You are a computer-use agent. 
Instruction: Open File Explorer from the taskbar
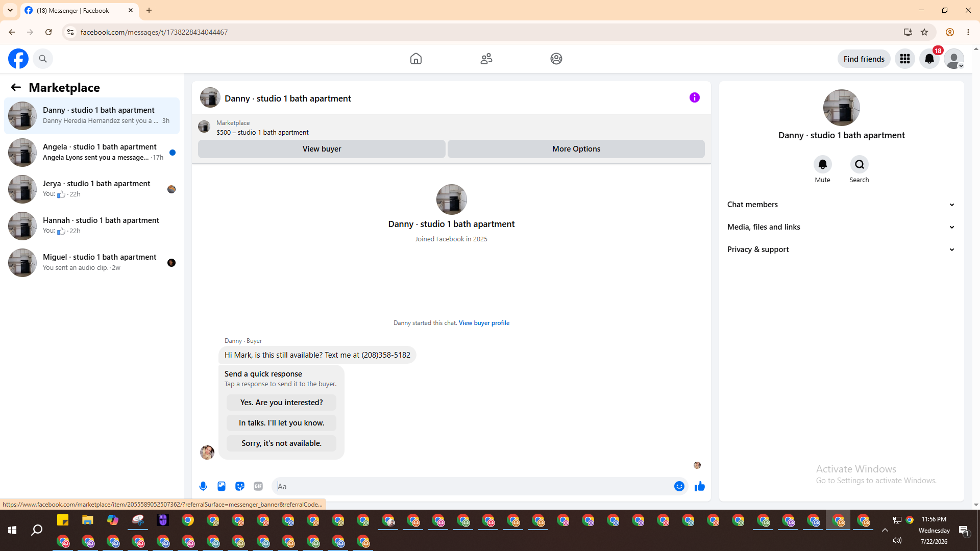point(88,520)
